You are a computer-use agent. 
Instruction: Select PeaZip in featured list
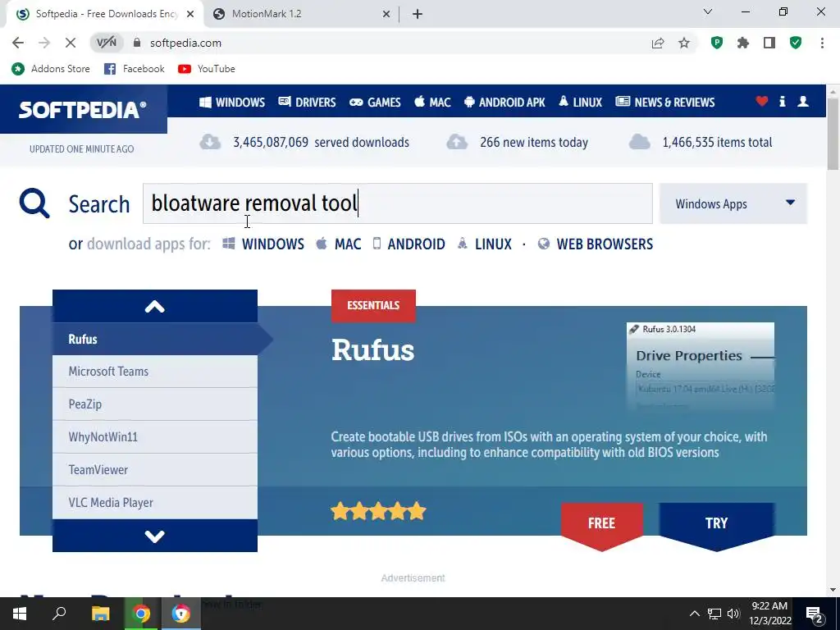pyautogui.click(x=155, y=404)
